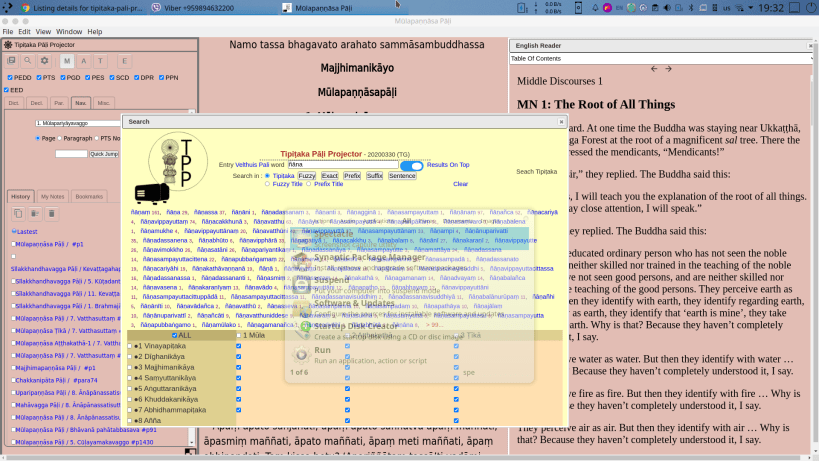Switch to the Bookmarks tab
The height and width of the screenshot is (461, 819).
[x=89, y=196]
